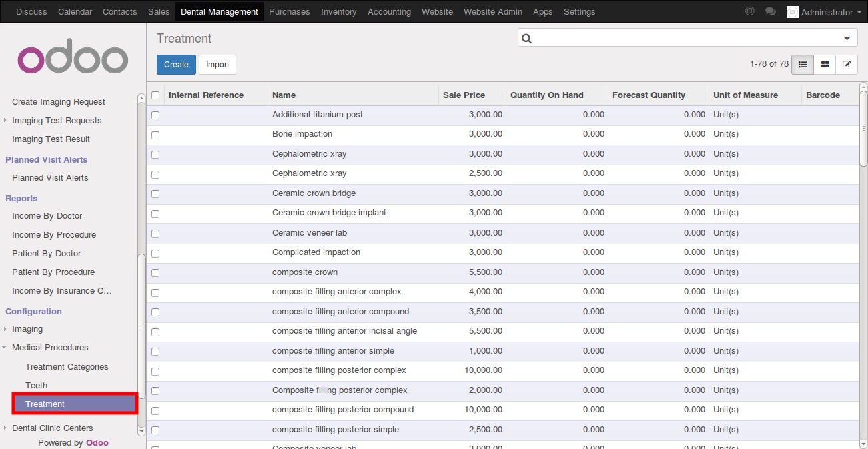Sort by Sale Price column header
Image resolution: width=868 pixels, height=449 pixels.
(464, 95)
